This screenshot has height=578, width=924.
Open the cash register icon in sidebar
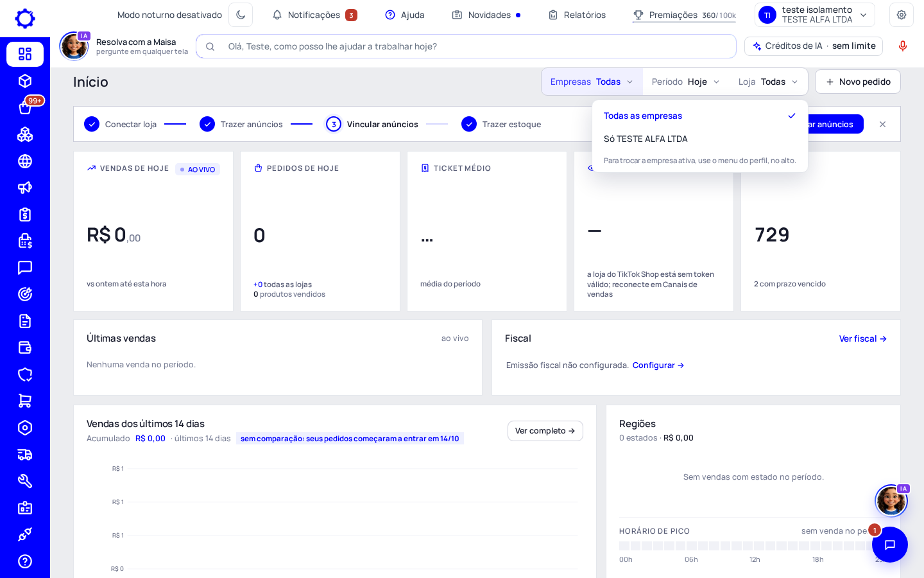point(25,241)
